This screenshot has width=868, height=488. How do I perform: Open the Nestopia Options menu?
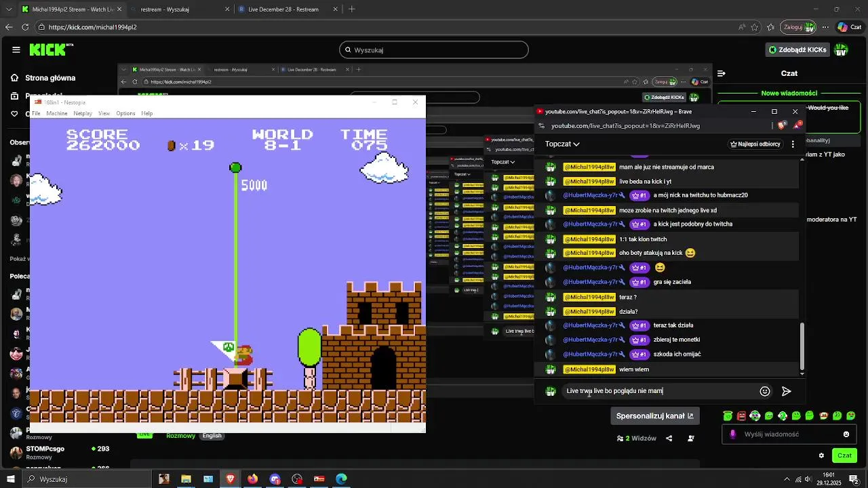[125, 113]
